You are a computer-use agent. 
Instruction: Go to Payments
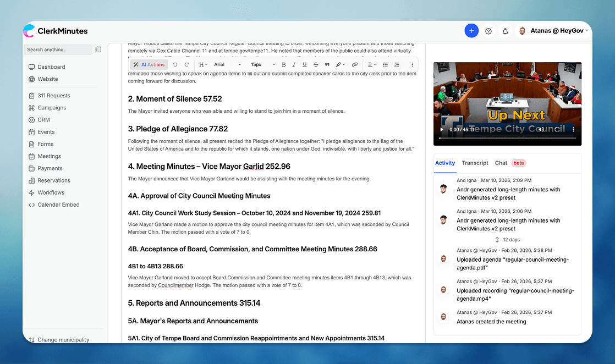tap(50, 169)
